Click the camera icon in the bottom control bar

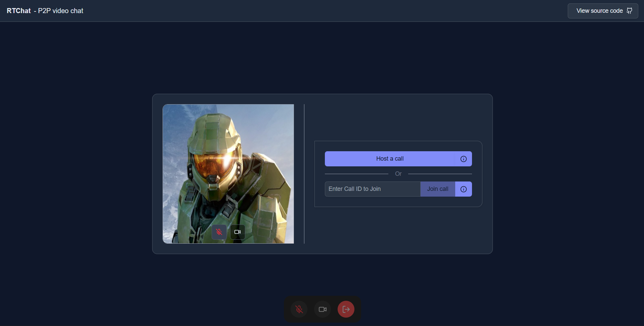coord(322,309)
